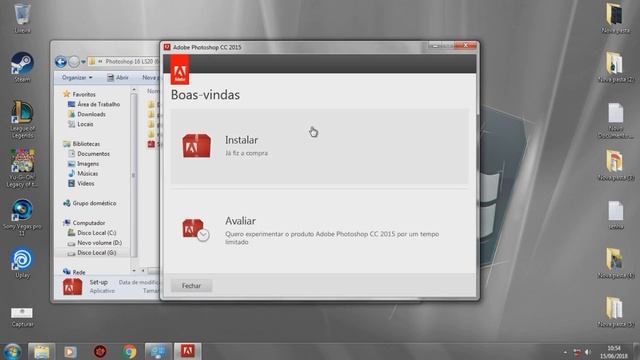Open the Windows Start menu
Screen dimensions: 640x360
tap(12, 351)
